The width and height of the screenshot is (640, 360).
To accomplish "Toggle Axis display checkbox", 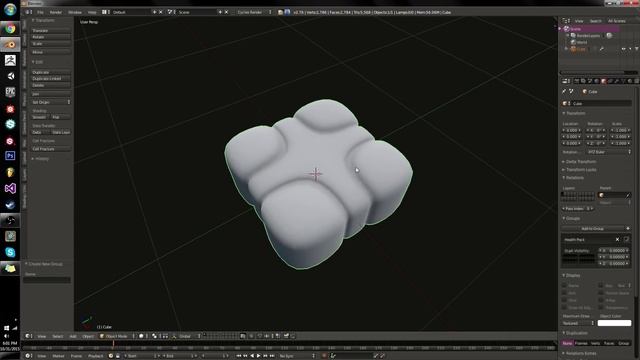I will (x=564, y=293).
